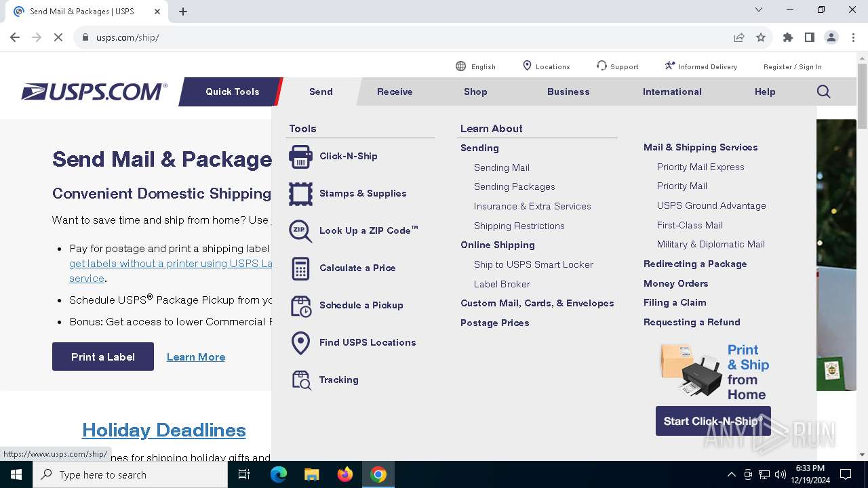The image size is (868, 488).
Task: Open the Business menu
Action: coord(568,91)
